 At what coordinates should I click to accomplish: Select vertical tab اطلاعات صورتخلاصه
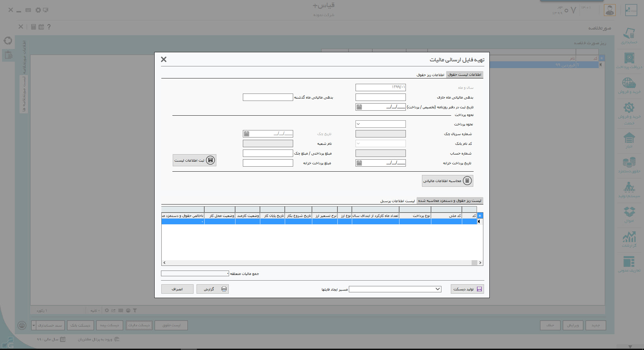click(x=24, y=58)
